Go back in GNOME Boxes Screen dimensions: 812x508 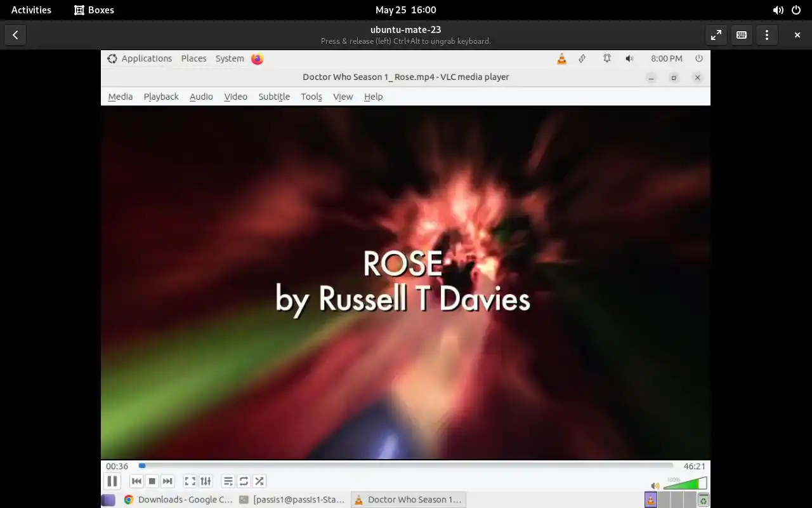15,35
